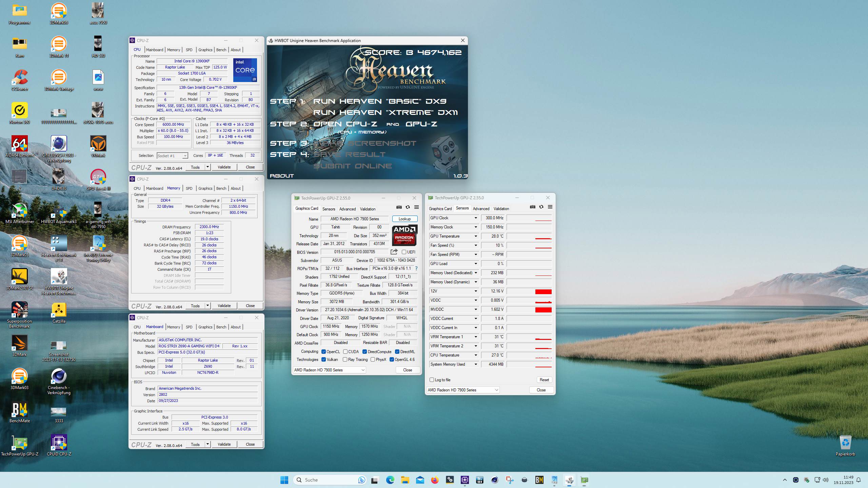
Task: Open GPU selector dropdown in GPU-Z Sensors window
Action: [463, 390]
